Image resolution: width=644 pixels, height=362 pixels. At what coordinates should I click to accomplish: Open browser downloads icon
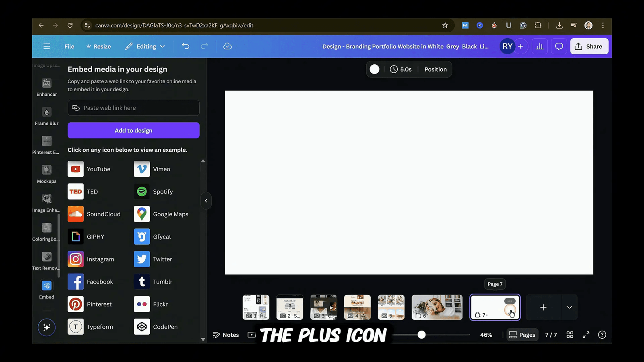(559, 25)
